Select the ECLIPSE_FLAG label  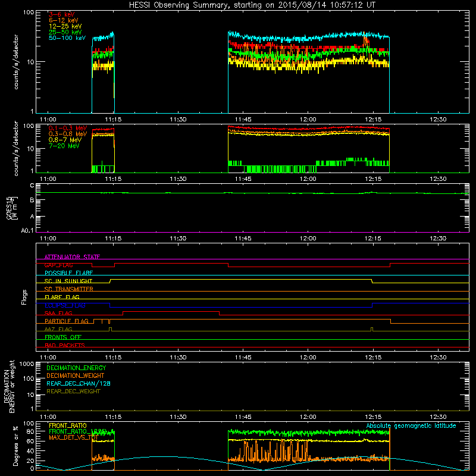(x=65, y=305)
